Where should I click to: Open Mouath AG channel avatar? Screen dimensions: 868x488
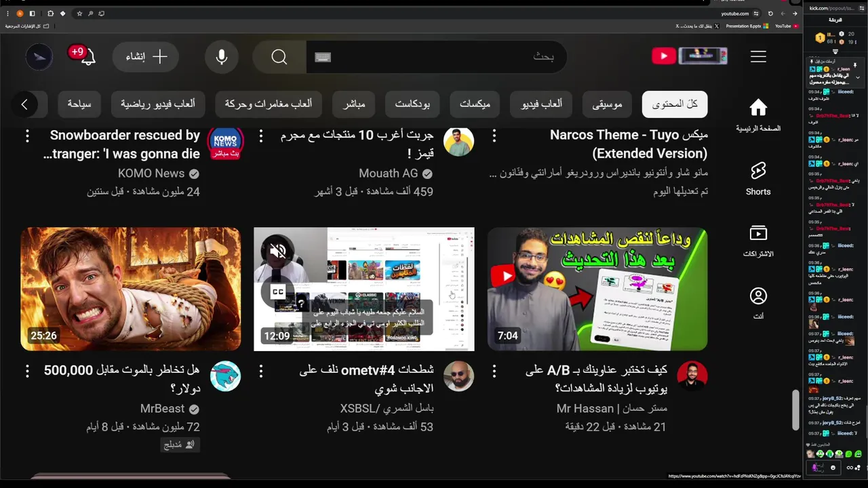[458, 142]
